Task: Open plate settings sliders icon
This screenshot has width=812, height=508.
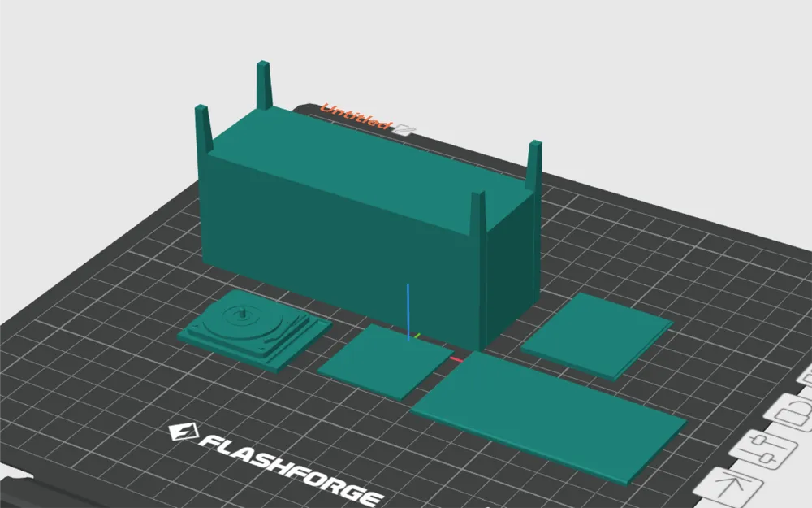Action: [764, 449]
